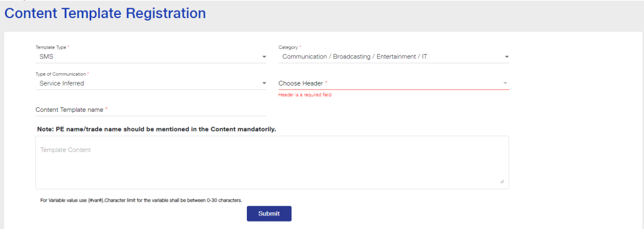The width and height of the screenshot is (644, 239).
Task: Expand the Category dropdown arrow
Action: coord(507,56)
